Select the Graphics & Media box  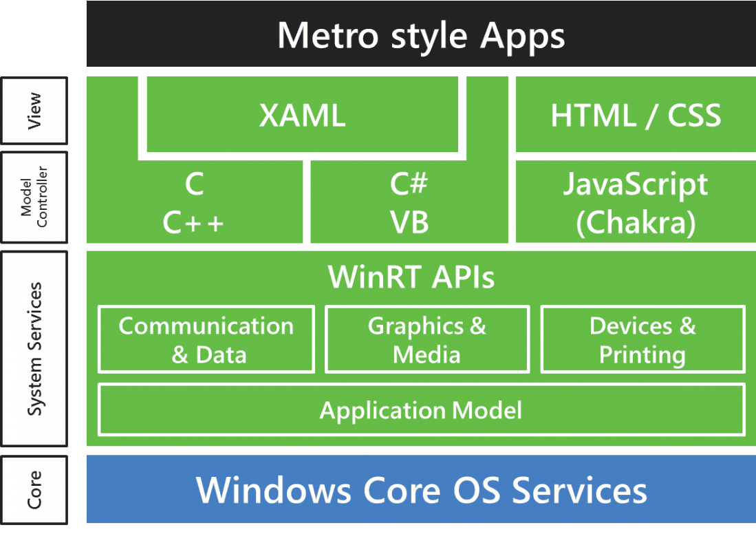(427, 339)
